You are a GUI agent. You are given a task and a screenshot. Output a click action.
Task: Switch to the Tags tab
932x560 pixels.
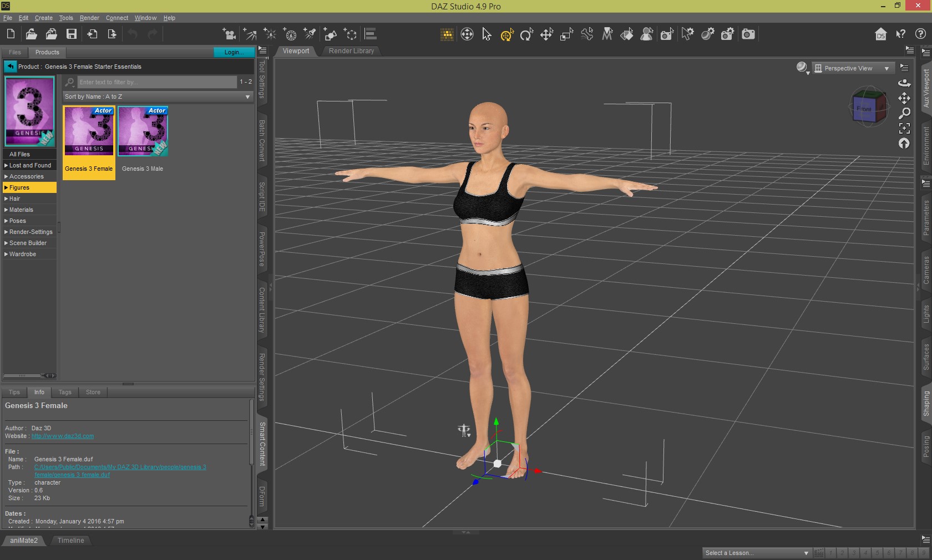65,392
